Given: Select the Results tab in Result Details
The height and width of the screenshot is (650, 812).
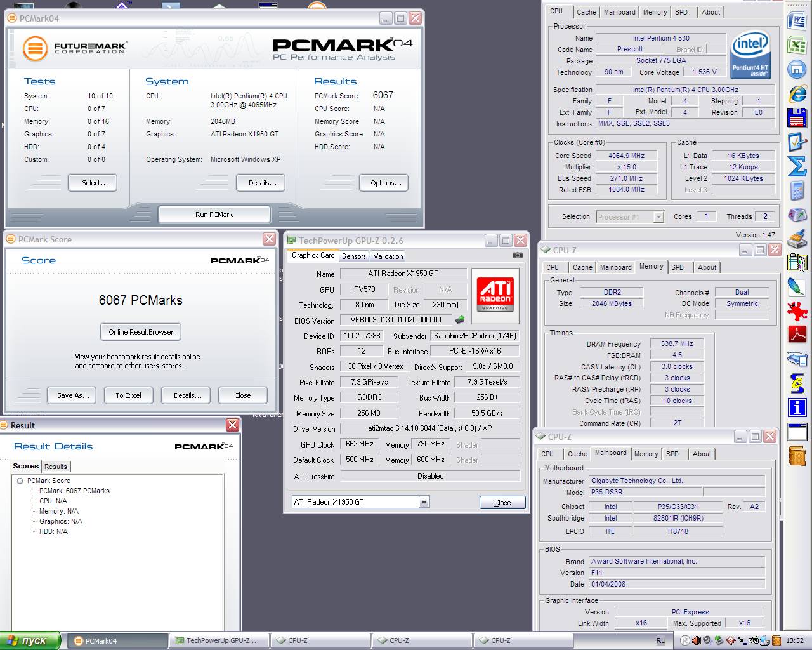Looking at the screenshot, I should [x=56, y=467].
